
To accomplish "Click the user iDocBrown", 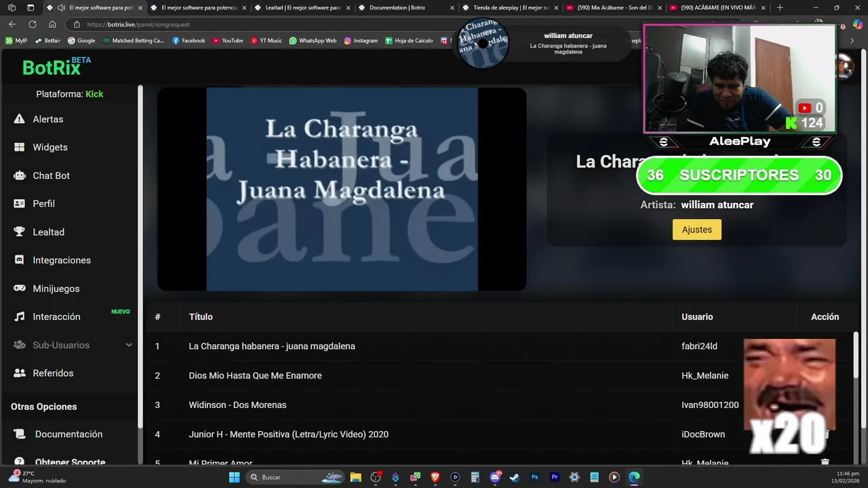I will tap(703, 434).
